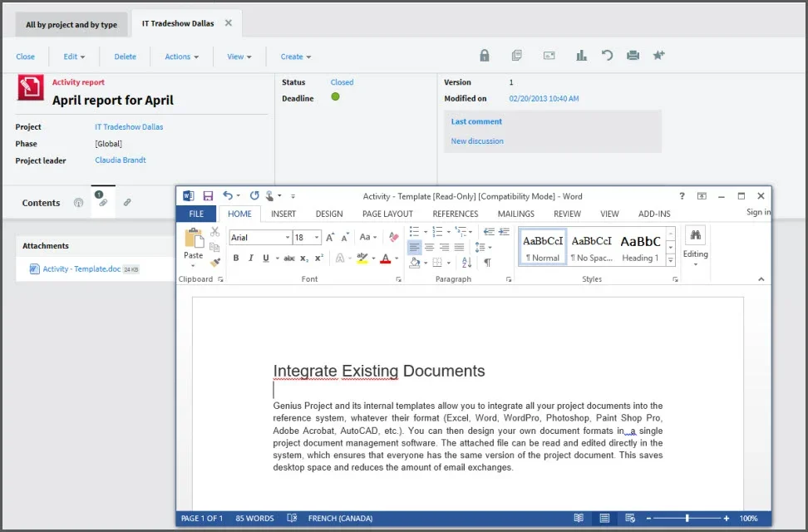Toggle Italic formatting in Font group
808x532 pixels.
tap(250, 259)
